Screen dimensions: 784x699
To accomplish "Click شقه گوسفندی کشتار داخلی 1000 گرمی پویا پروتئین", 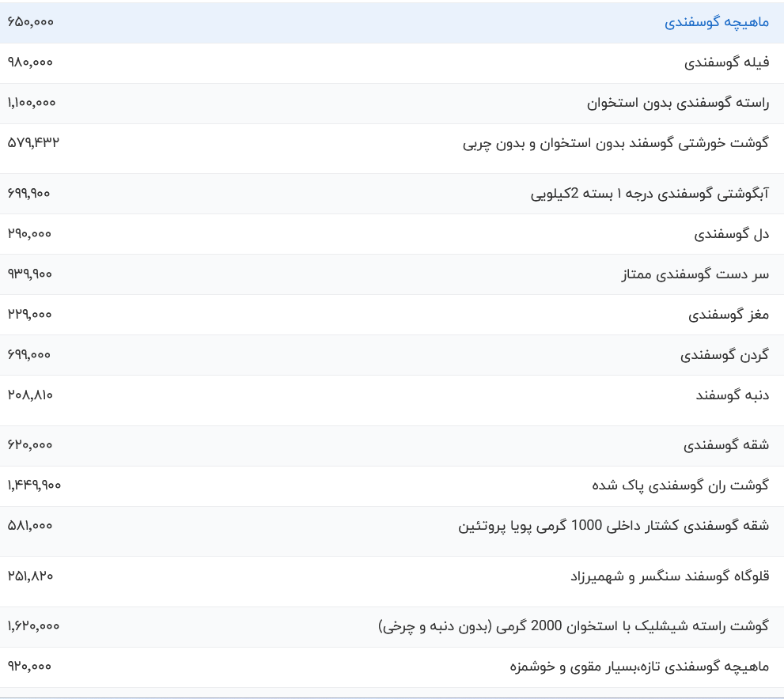I will coord(613,526).
